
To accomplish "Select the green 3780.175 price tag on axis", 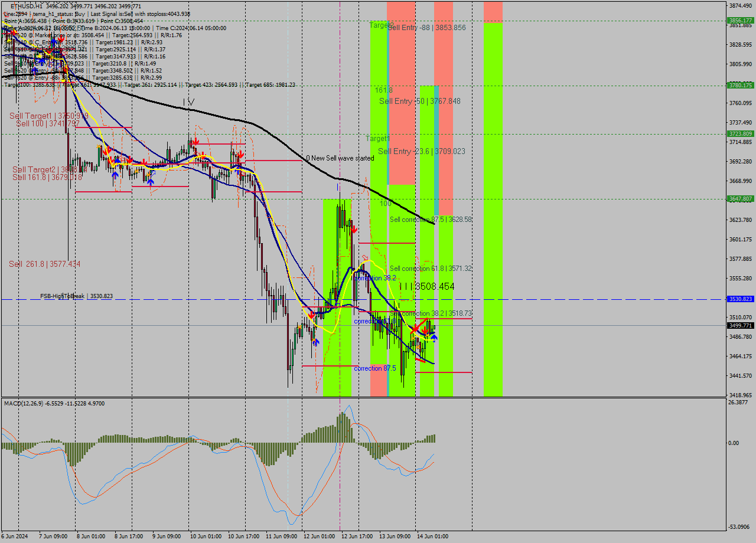I will [x=742, y=85].
